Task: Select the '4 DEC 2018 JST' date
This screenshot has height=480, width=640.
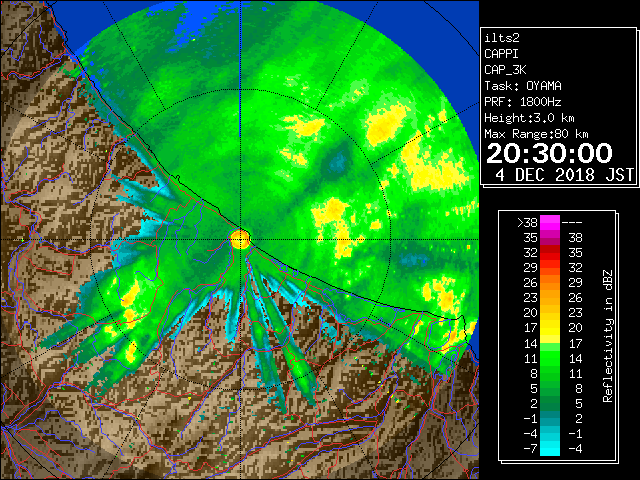Action: click(564, 175)
